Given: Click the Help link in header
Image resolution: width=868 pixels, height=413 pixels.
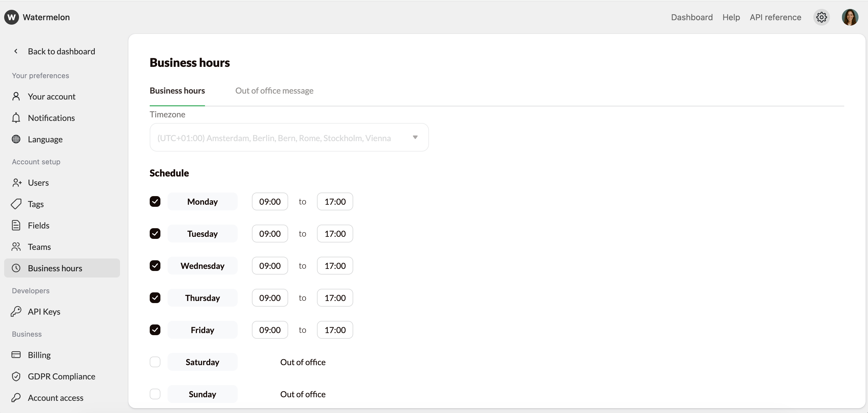Looking at the screenshot, I should tap(731, 17).
